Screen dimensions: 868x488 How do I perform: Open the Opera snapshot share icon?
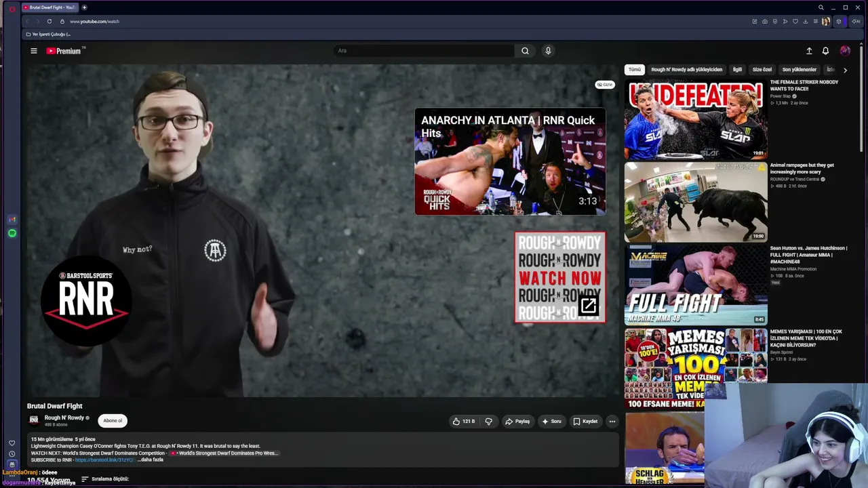(x=764, y=21)
